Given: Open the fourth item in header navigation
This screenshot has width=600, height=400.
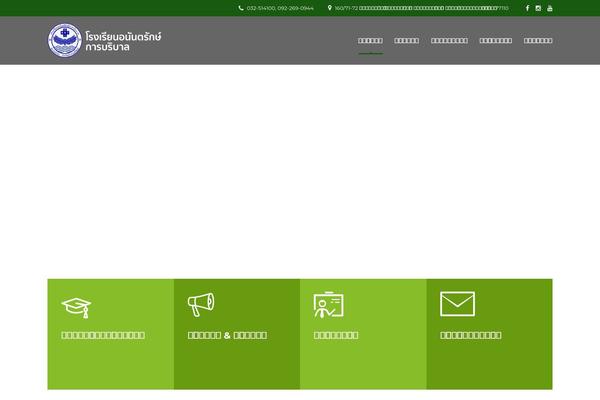Looking at the screenshot, I should pos(496,41).
